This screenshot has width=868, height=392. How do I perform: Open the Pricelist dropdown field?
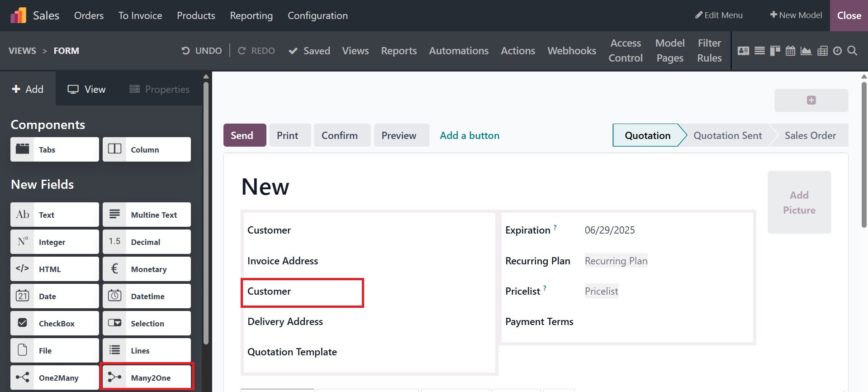point(601,291)
